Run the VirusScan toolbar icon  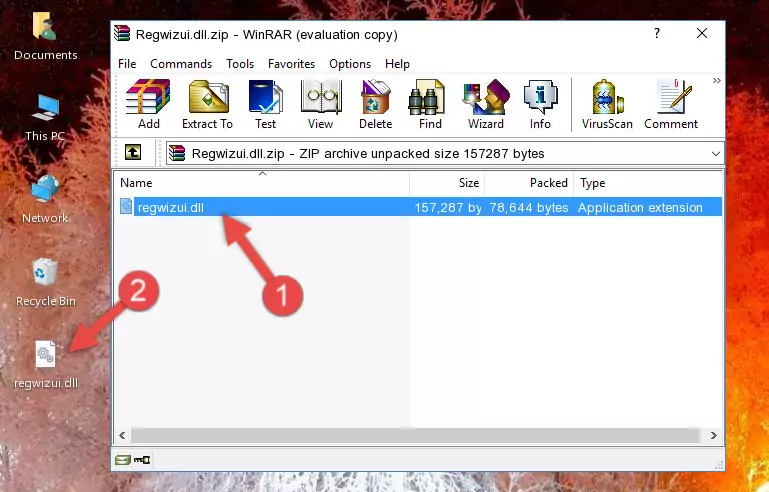tap(607, 104)
